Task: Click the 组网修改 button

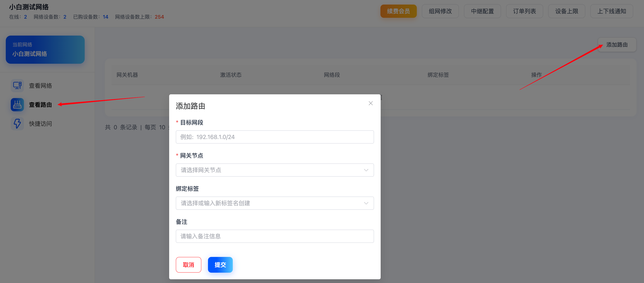Action: coord(440,11)
